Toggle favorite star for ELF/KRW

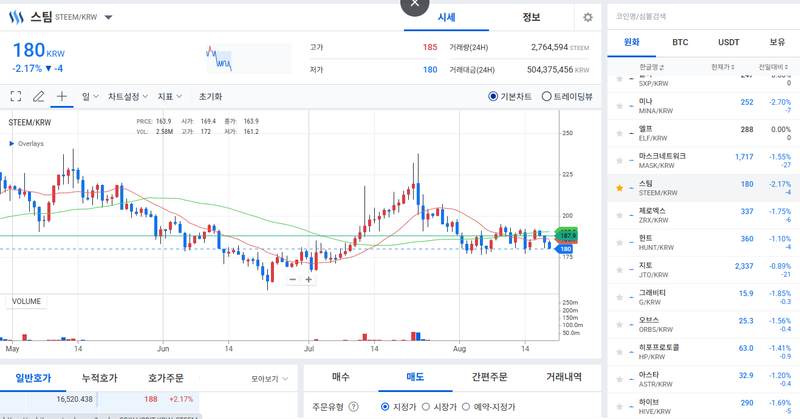pos(619,134)
